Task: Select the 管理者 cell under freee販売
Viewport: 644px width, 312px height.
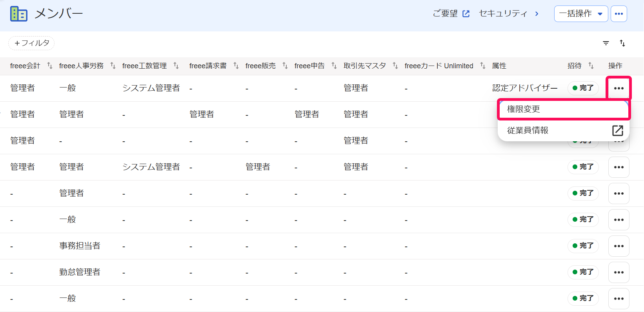Action: point(258,167)
